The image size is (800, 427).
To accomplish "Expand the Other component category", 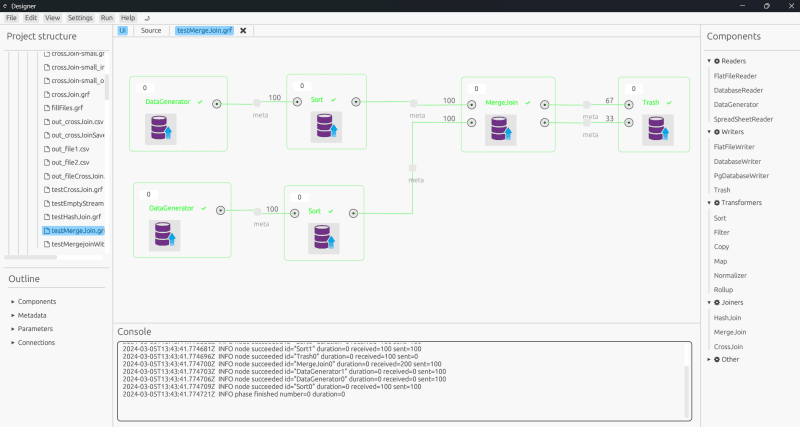I will (x=709, y=359).
